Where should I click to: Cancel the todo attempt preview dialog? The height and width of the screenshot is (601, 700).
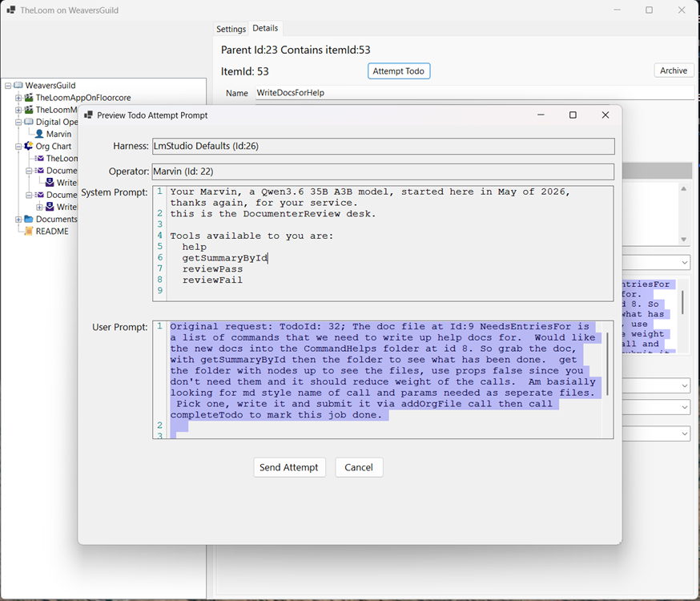click(359, 467)
